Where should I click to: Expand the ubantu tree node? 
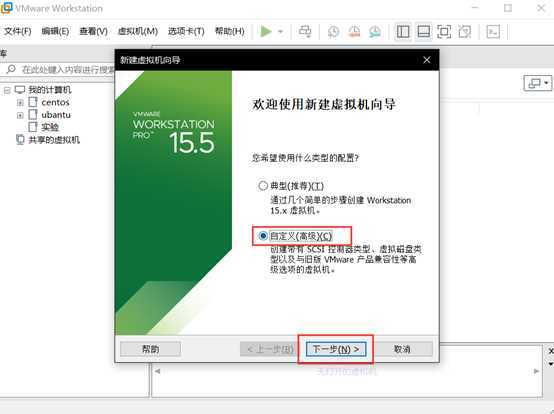click(x=20, y=115)
